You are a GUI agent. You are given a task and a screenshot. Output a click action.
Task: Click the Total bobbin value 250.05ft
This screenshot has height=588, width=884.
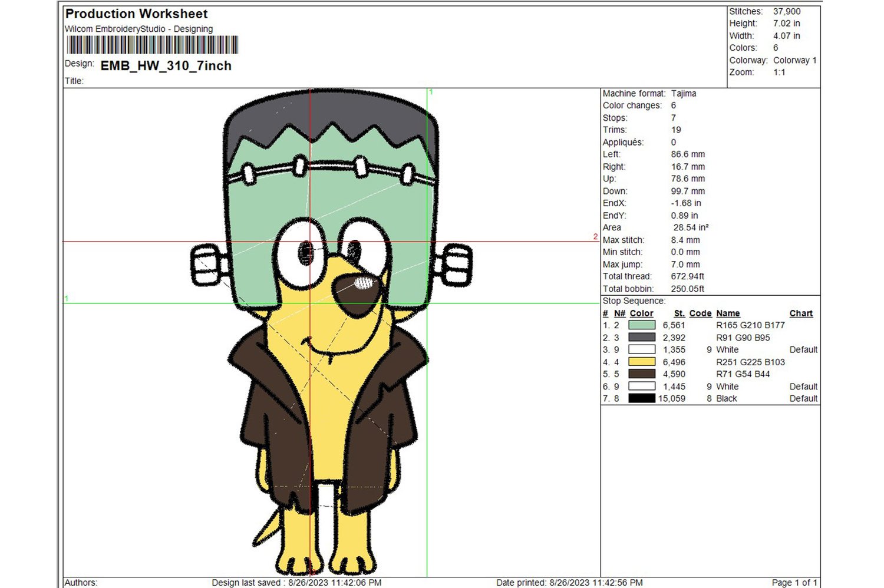pos(688,289)
